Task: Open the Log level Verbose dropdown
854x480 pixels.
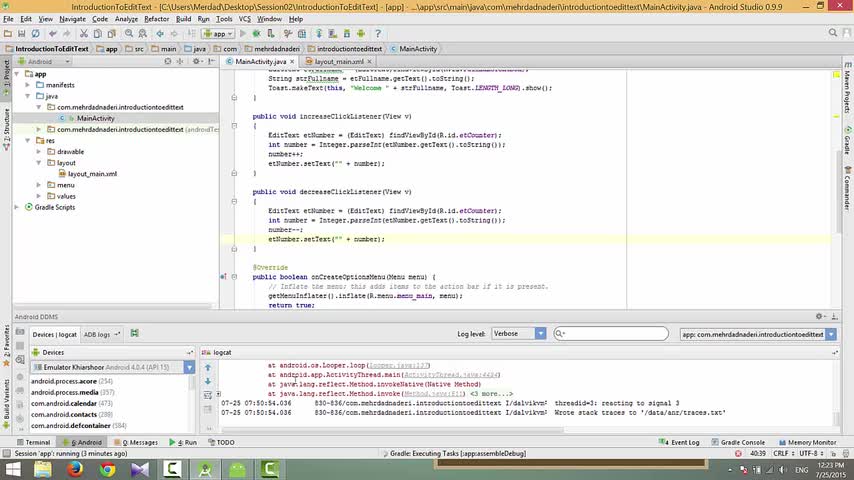Action: pyautogui.click(x=518, y=333)
